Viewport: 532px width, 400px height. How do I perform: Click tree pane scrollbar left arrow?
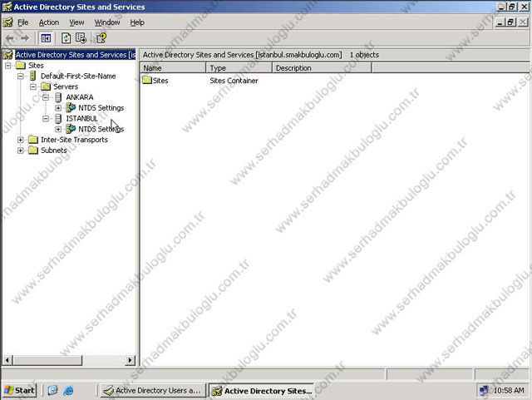[7, 360]
